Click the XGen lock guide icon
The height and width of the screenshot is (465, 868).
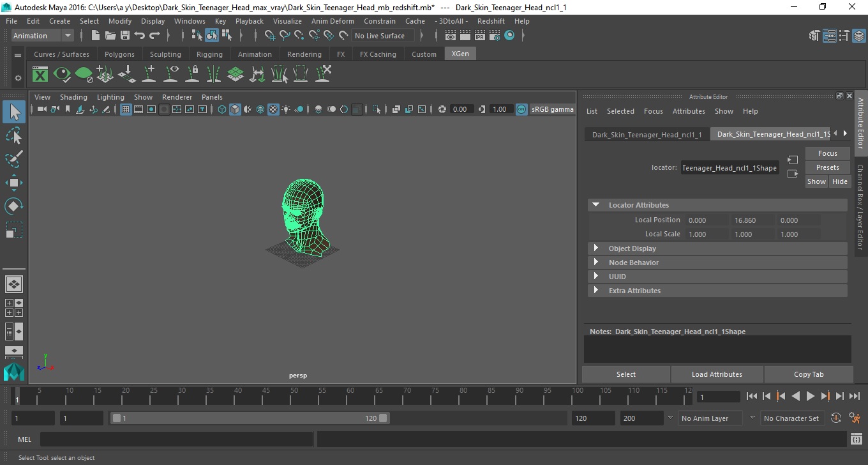pos(192,74)
